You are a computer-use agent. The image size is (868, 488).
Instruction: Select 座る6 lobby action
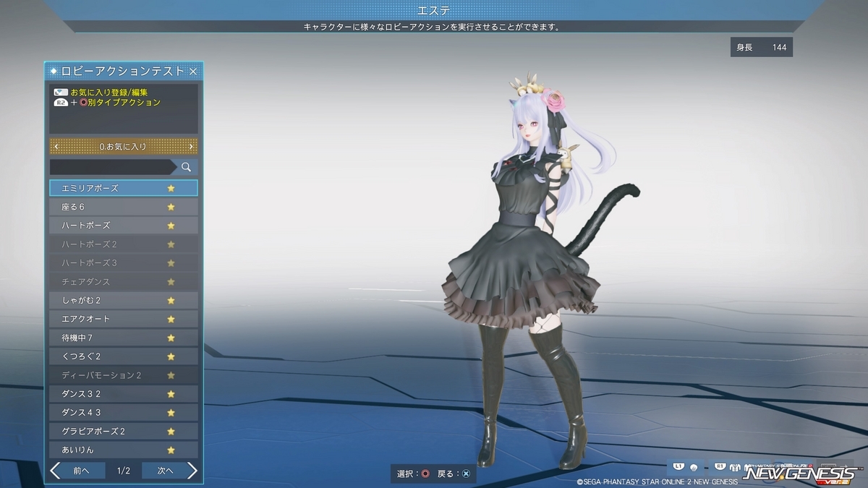124,207
